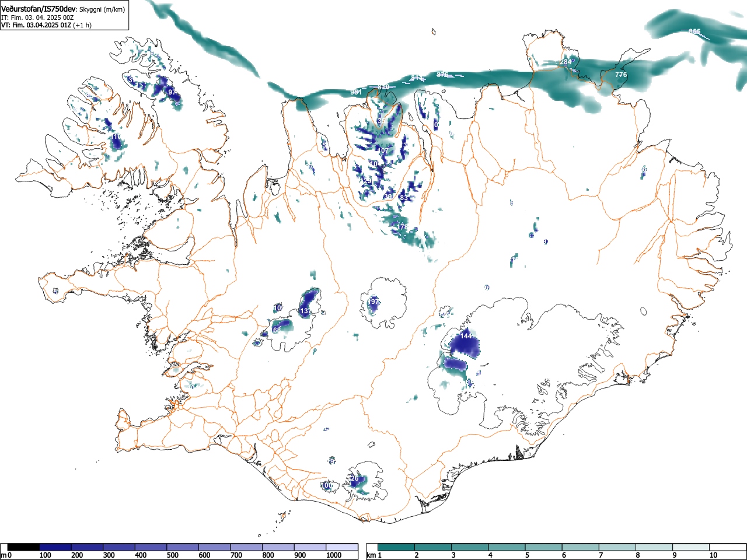Click the title 'Veðurstofan/IS750dev'
The width and height of the screenshot is (747, 560).
point(39,9)
